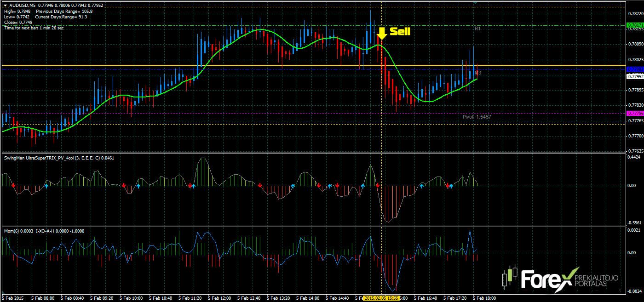The height and width of the screenshot is (302, 644).
Task: Click the yellow Sell down-arrow marker
Action: coord(381,33)
